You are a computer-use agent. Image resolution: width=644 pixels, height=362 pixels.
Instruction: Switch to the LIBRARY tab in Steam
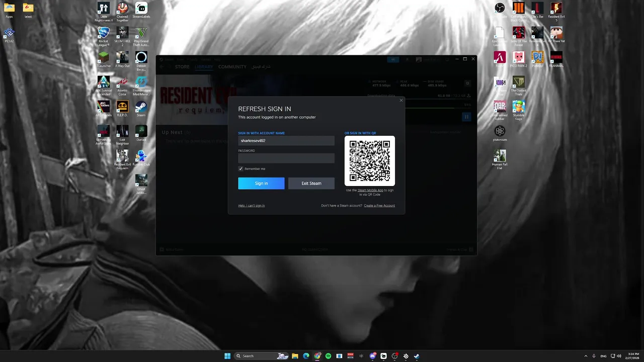(x=204, y=67)
